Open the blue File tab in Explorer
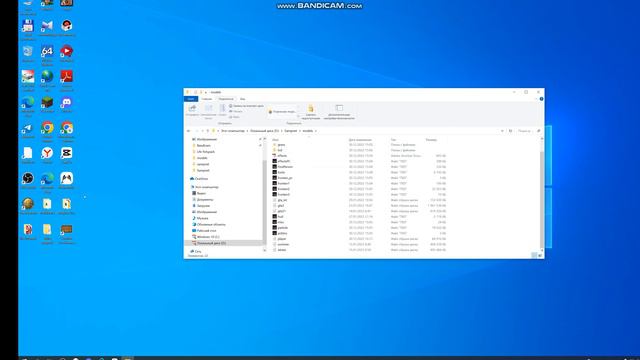Viewport: 640px width, 360px height. click(191, 99)
